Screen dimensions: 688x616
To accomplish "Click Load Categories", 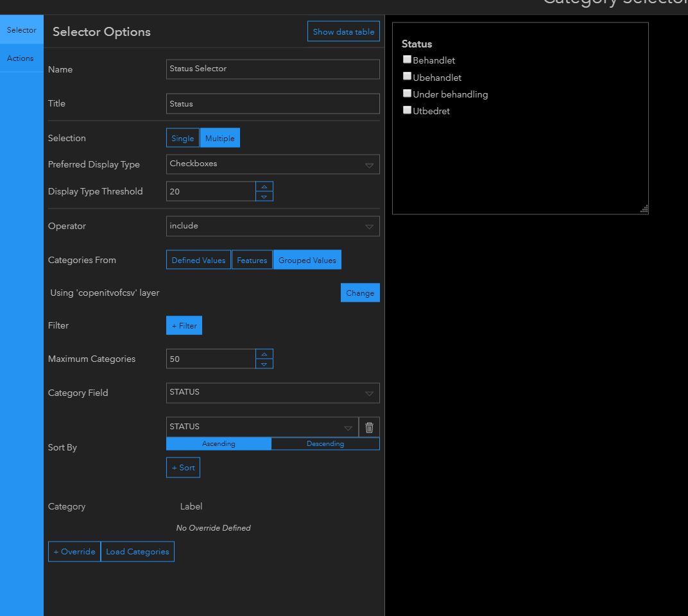I will pos(137,551).
